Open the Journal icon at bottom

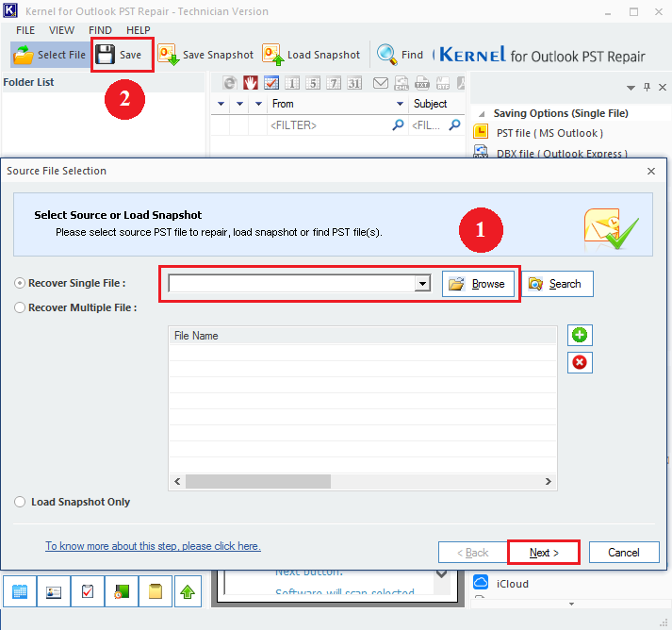click(122, 591)
